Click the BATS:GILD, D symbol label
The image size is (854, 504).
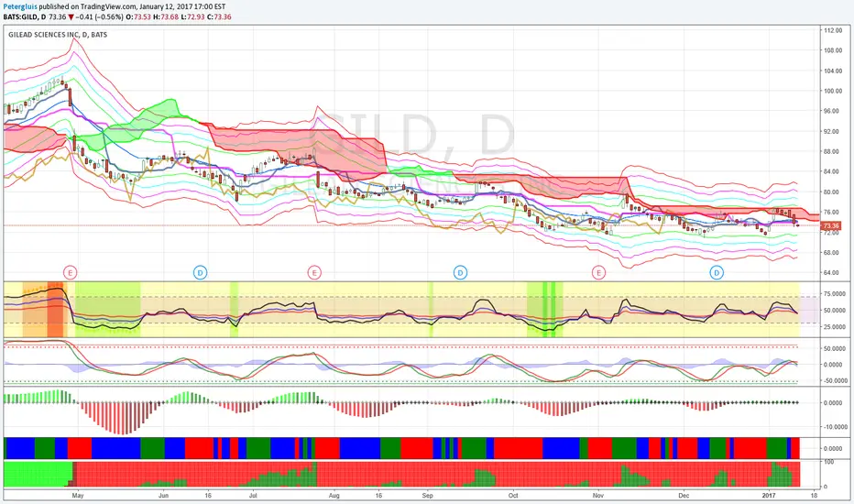25,16
